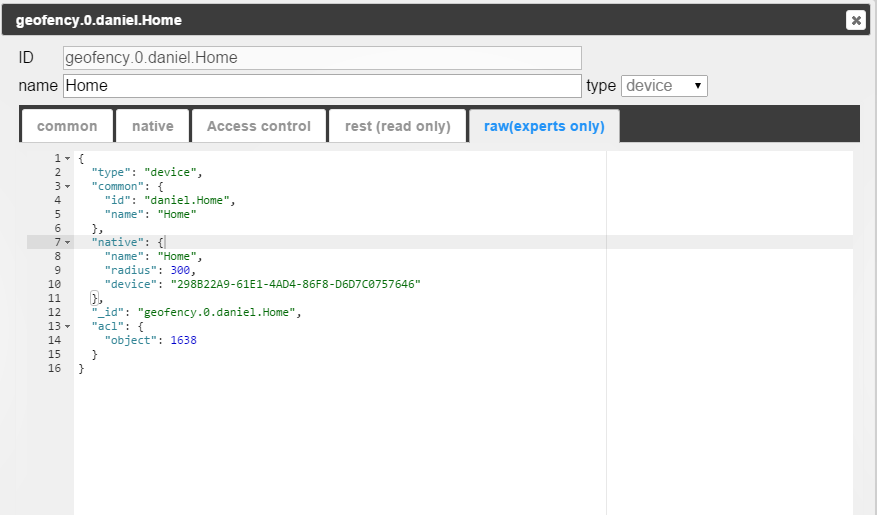Open the type dropdown showing device

point(664,86)
